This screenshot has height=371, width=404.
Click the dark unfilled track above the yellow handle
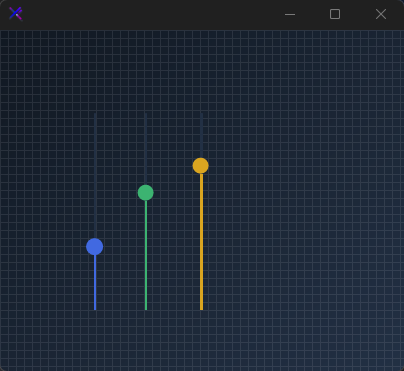[x=201, y=135]
